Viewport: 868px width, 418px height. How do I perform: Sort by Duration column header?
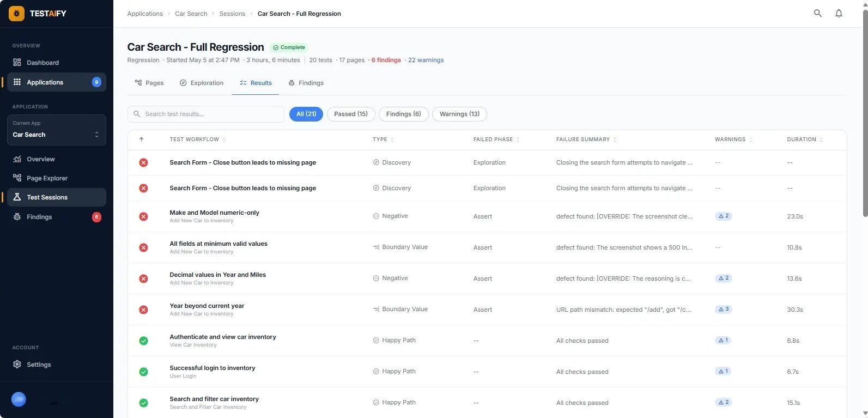[805, 140]
